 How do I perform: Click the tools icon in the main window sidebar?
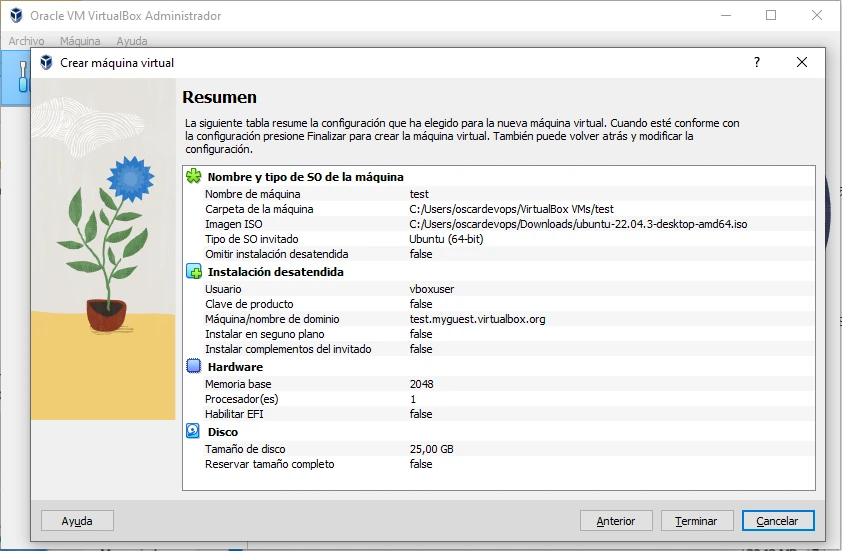point(23,76)
